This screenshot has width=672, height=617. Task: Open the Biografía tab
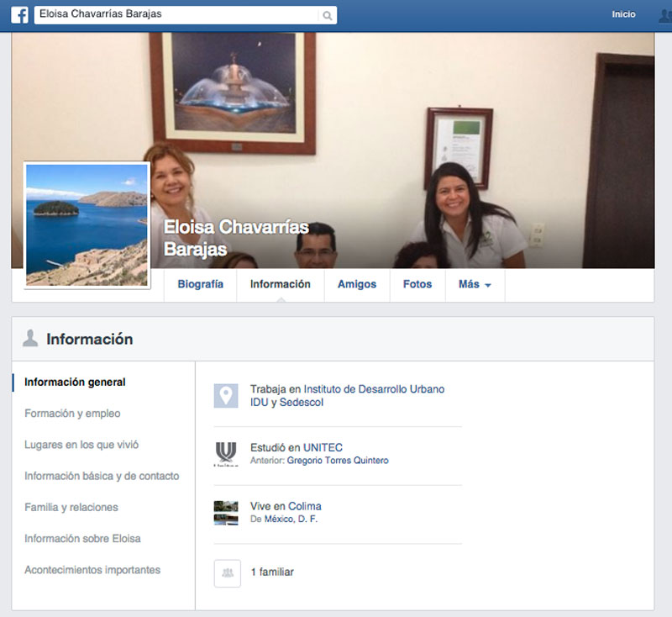(201, 284)
